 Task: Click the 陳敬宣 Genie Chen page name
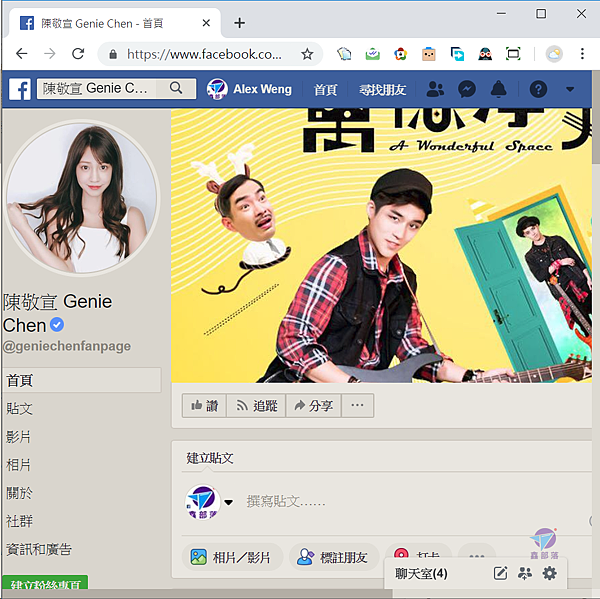point(57,313)
